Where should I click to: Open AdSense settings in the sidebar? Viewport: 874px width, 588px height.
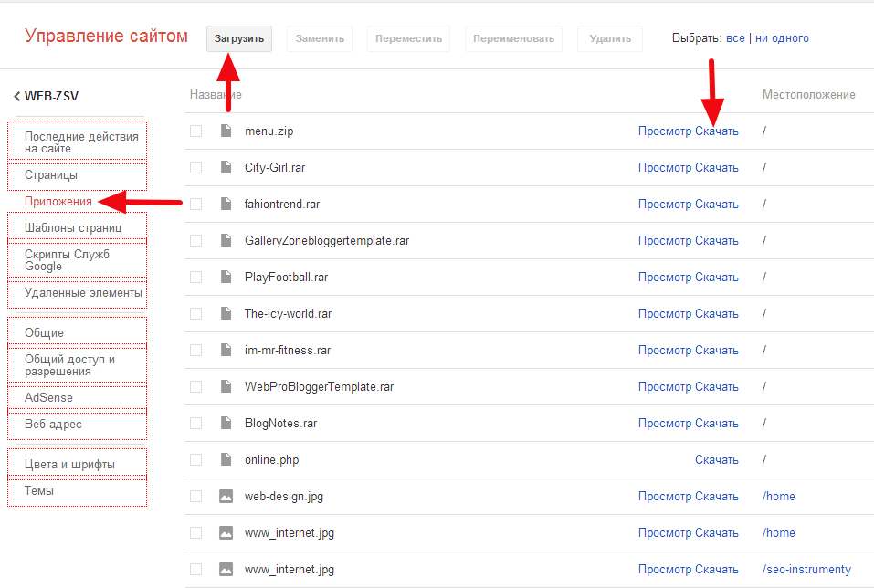click(x=48, y=398)
